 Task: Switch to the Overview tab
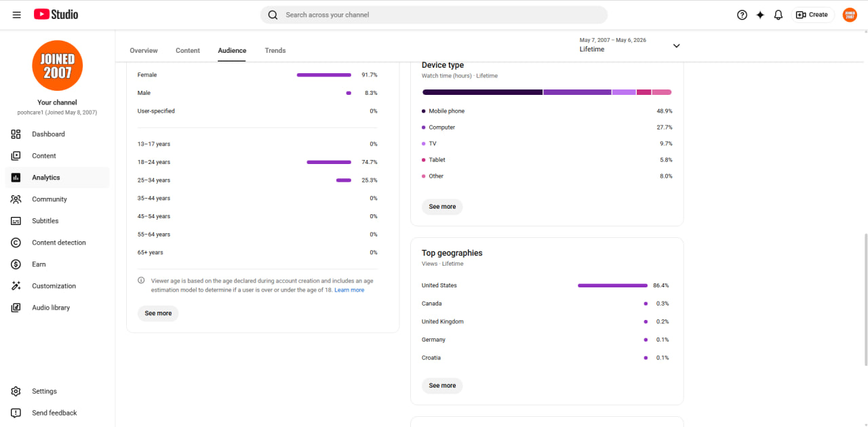[144, 51]
